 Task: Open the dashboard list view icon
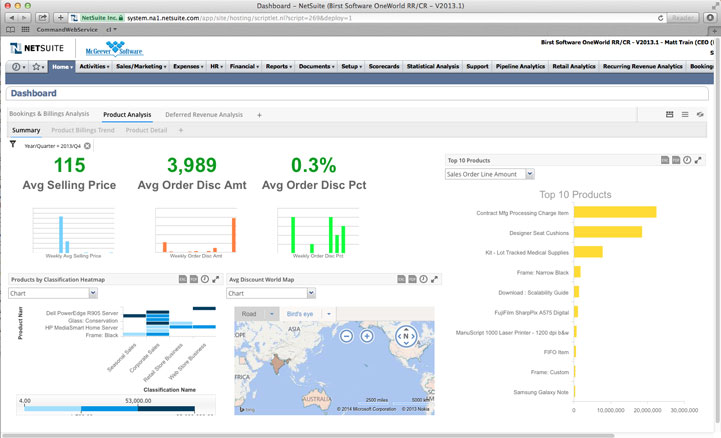point(685,115)
